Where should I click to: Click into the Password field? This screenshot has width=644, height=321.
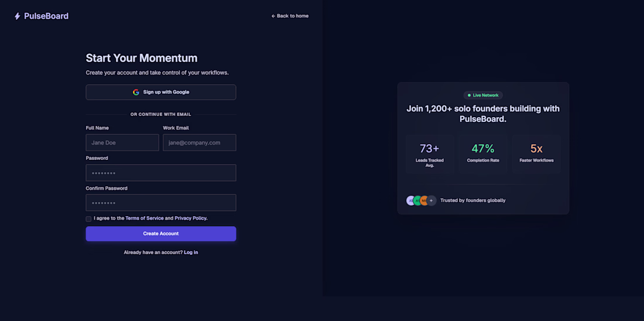coord(161,173)
